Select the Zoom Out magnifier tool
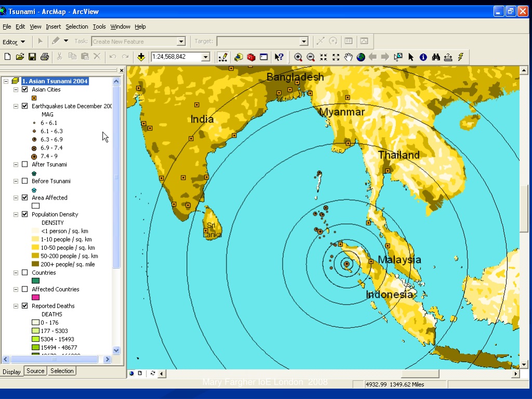The image size is (532, 399). [311, 57]
